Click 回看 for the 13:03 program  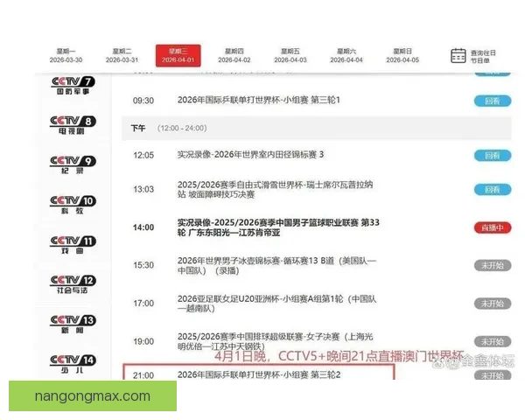[x=493, y=190]
